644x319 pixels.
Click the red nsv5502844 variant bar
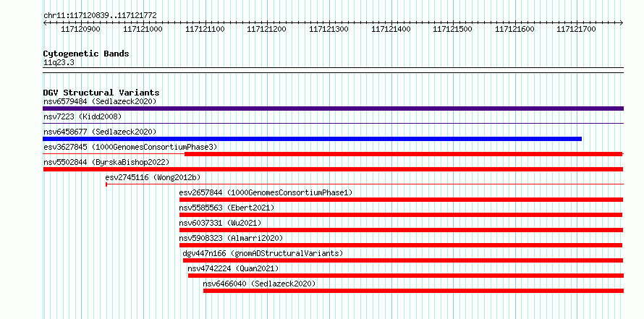click(333, 169)
